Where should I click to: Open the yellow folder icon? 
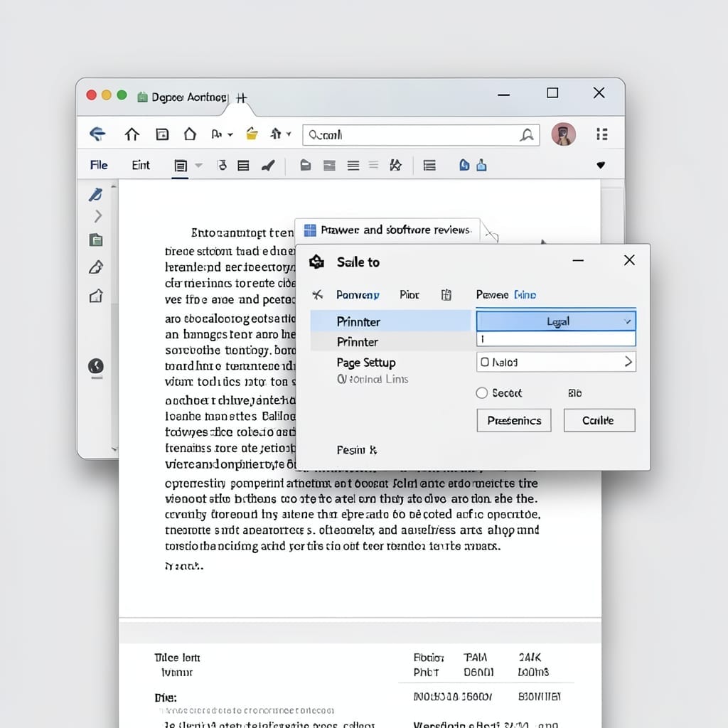252,134
